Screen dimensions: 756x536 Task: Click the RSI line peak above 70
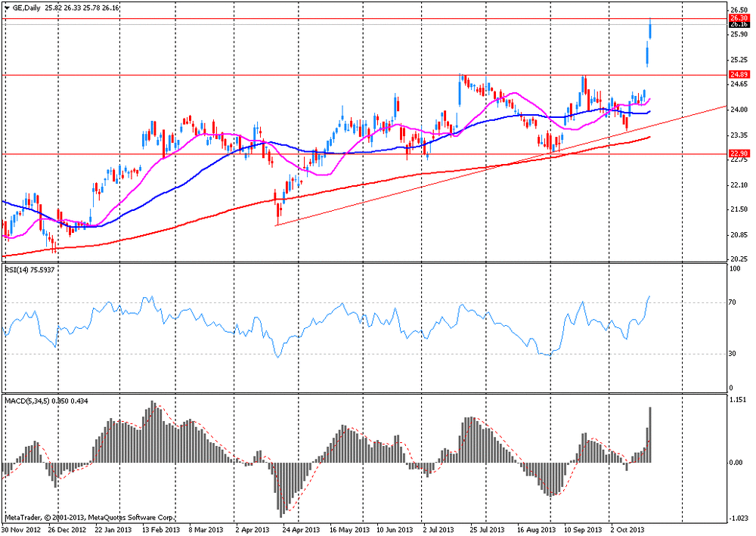tap(649, 296)
